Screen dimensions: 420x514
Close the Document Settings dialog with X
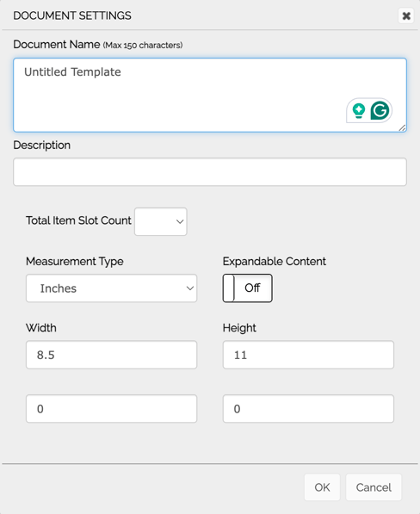(x=406, y=15)
